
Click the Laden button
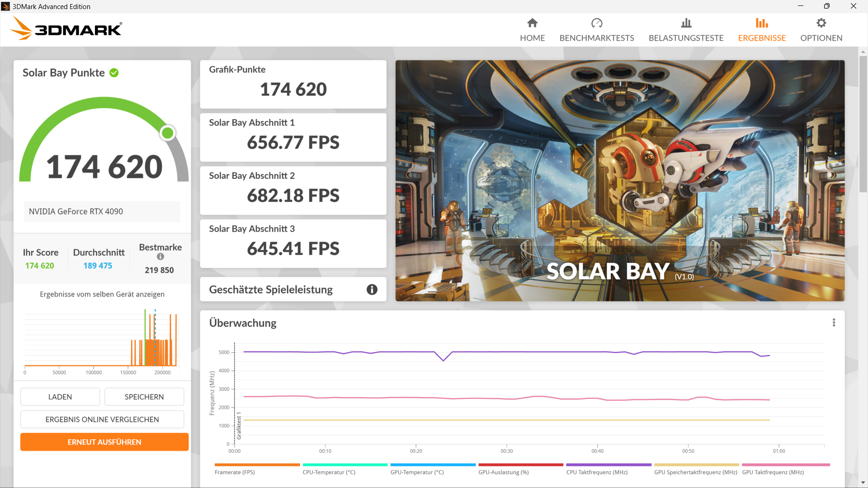pos(60,397)
